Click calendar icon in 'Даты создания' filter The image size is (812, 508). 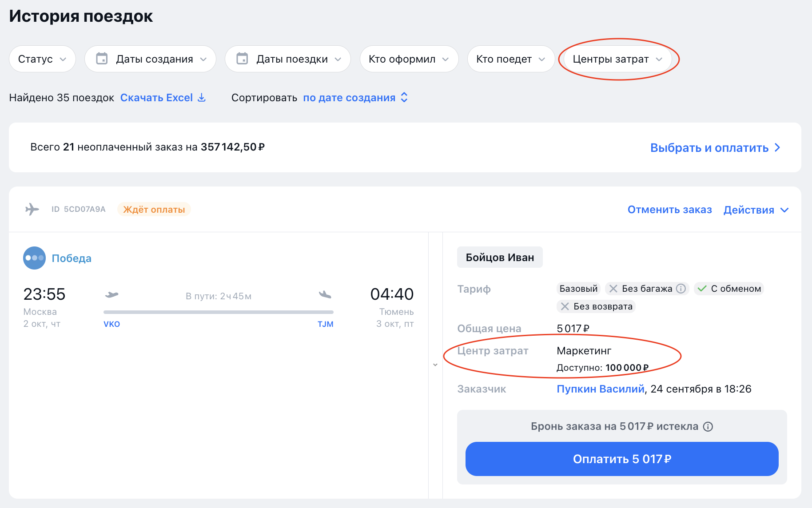coord(102,59)
